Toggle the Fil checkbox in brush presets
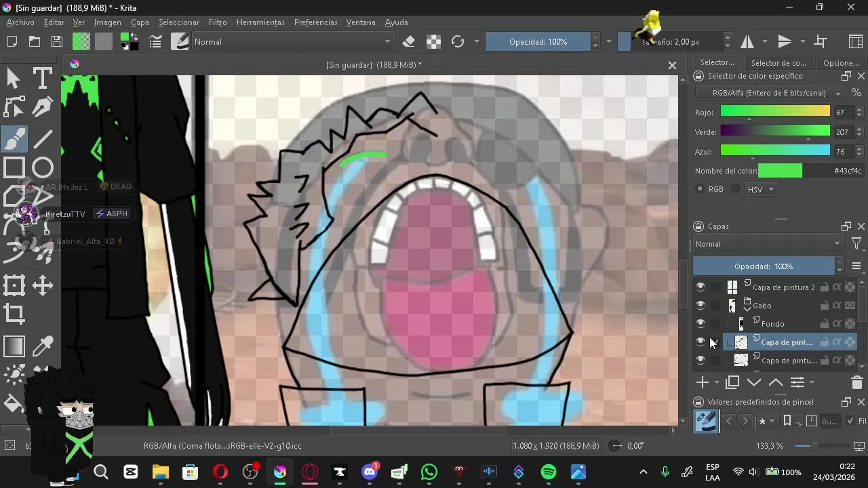Viewport: 868px width, 488px height. coord(850,421)
